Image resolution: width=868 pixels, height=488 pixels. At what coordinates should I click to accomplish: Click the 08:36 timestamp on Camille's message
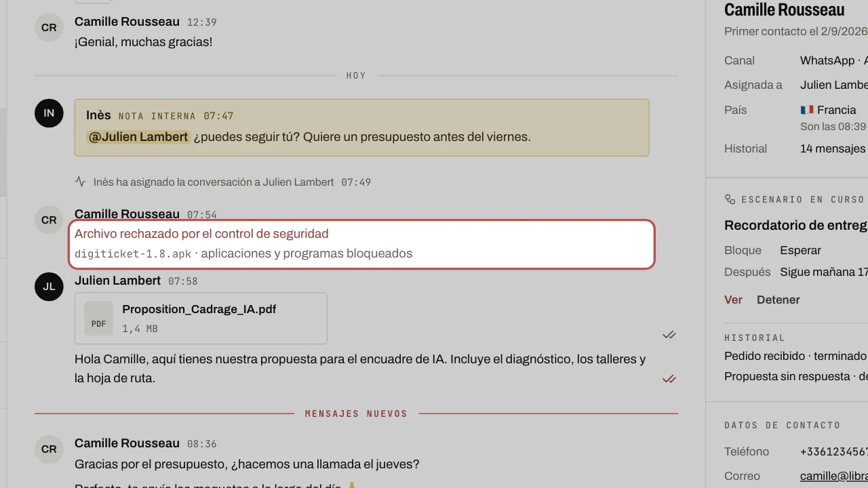[202, 444]
